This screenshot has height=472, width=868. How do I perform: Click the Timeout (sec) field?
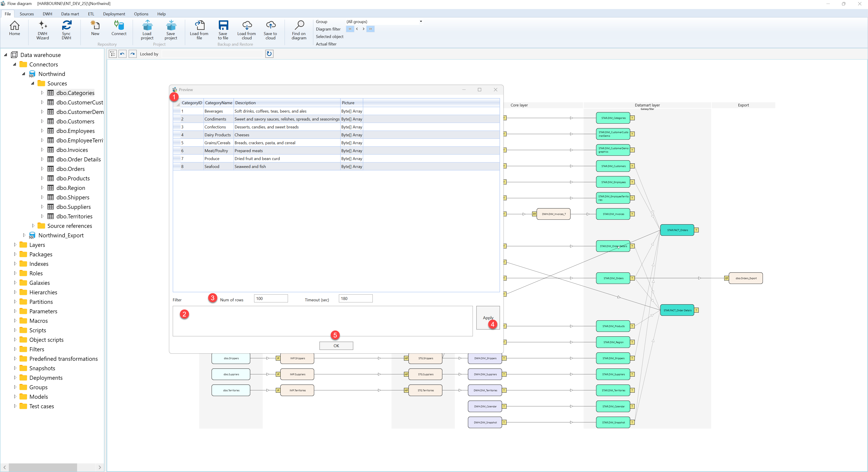[356, 298]
